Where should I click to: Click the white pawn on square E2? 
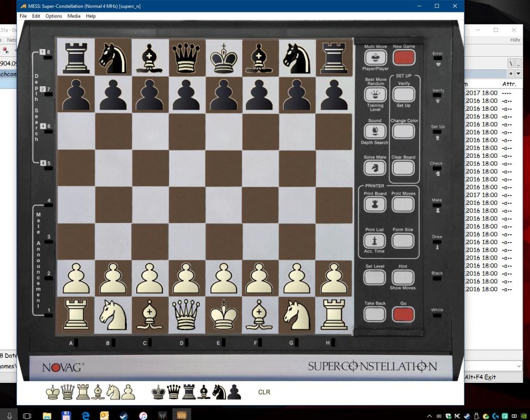[x=224, y=278]
